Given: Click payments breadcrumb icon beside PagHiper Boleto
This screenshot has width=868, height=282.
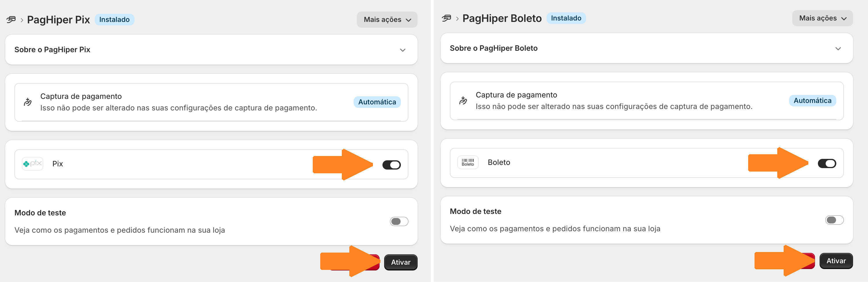Looking at the screenshot, I should click(x=446, y=18).
